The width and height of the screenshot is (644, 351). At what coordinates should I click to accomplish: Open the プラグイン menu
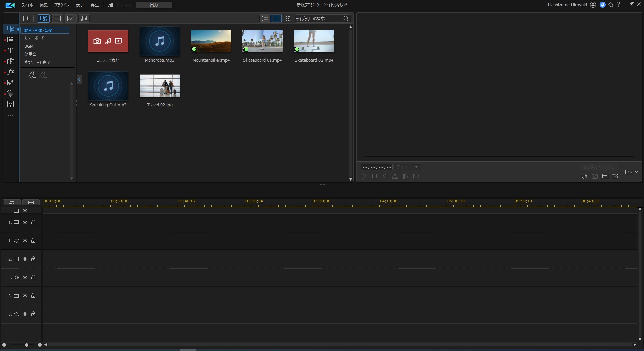pyautogui.click(x=62, y=5)
